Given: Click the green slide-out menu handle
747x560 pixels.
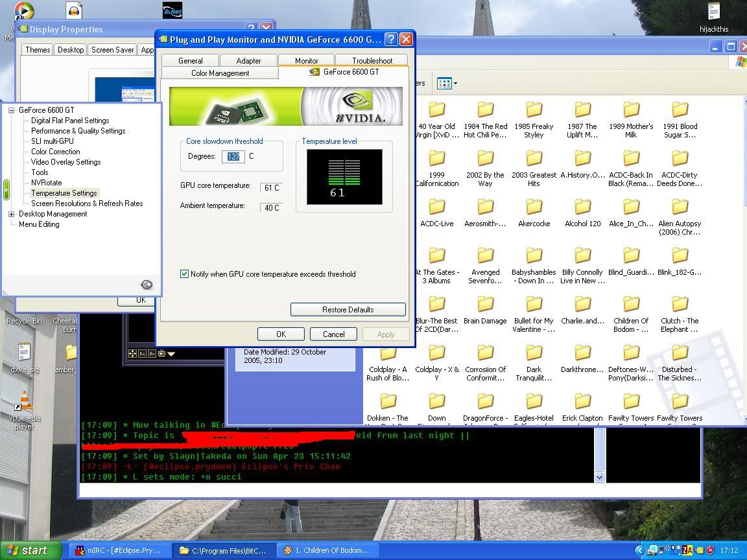Looking at the screenshot, I should [6, 189].
